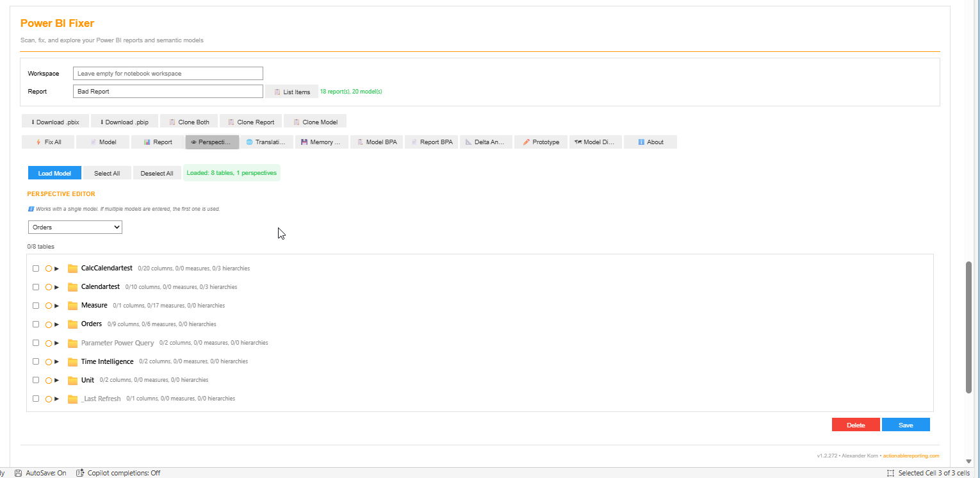Check the Orders table checkbox
980x478 pixels.
[x=36, y=324]
